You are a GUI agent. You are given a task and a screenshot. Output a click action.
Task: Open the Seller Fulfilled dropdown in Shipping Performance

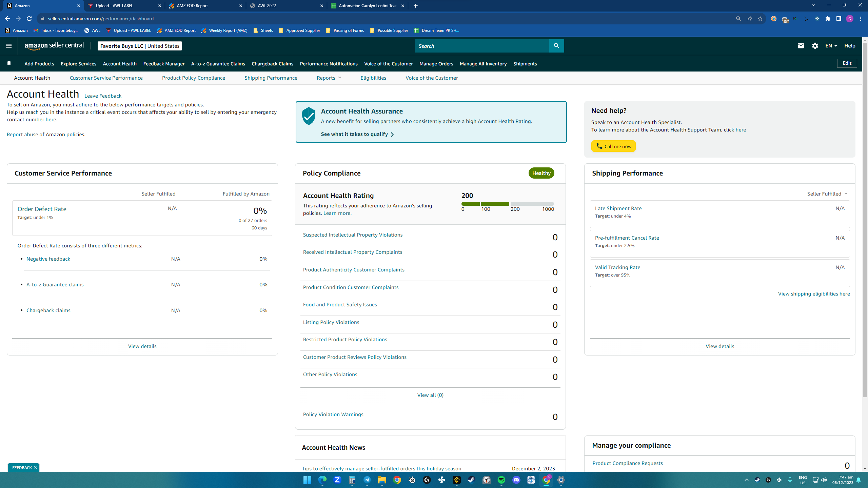(827, 194)
